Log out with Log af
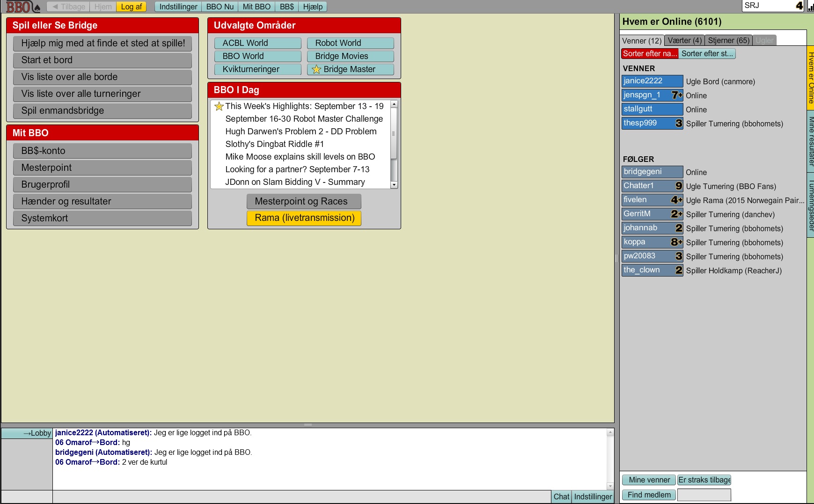814x504 pixels. click(x=132, y=7)
